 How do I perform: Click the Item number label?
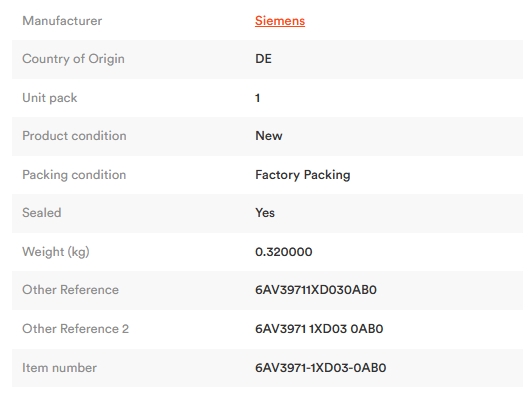[x=59, y=368]
